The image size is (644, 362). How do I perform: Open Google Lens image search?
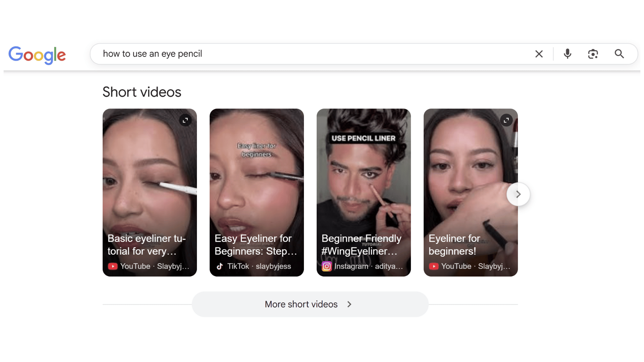[x=593, y=54]
